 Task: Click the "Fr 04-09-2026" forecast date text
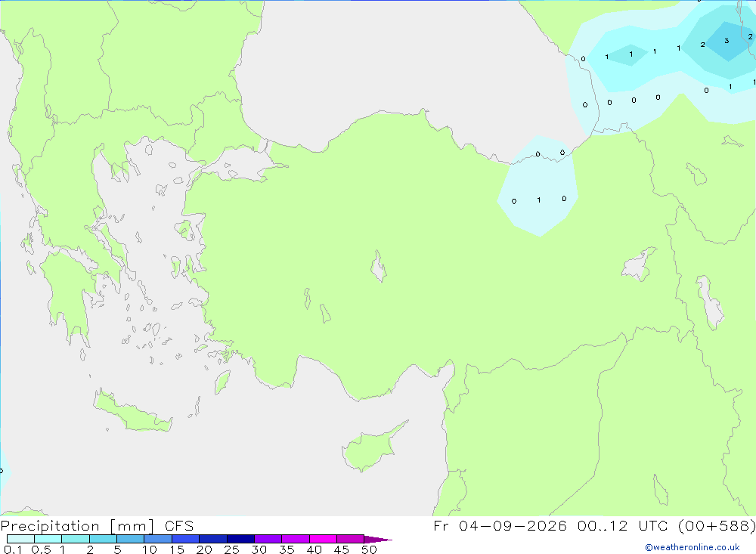(x=500, y=525)
